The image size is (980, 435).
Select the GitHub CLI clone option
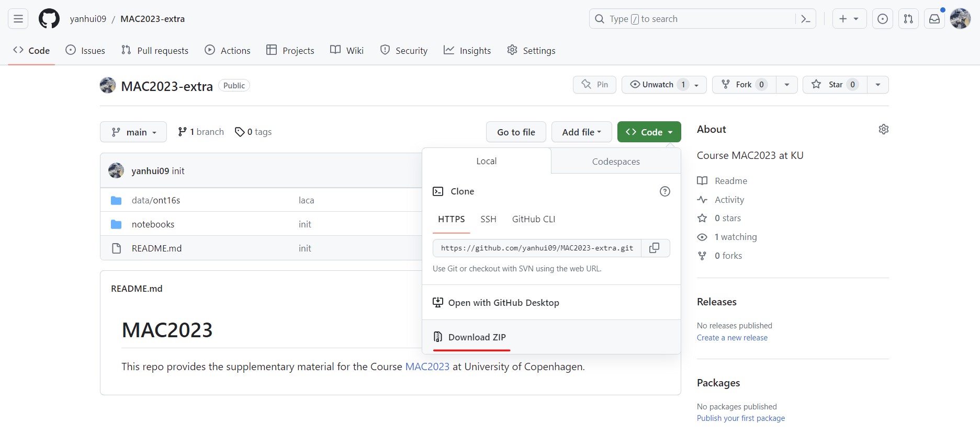click(534, 220)
